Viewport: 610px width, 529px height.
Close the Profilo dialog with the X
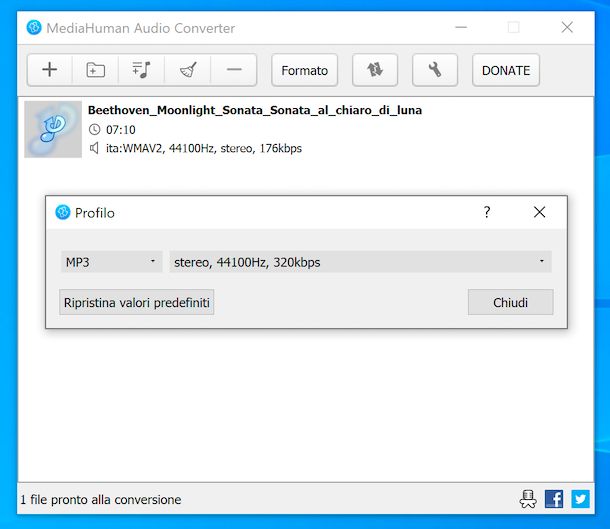coord(539,212)
